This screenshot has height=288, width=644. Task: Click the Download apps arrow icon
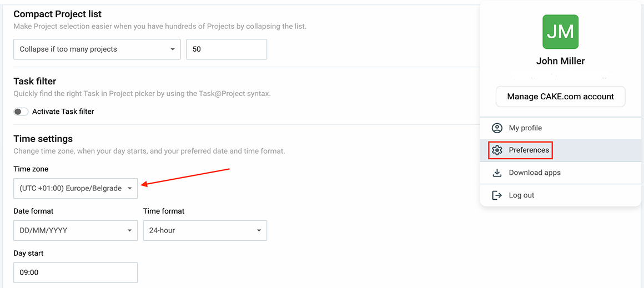[497, 173]
